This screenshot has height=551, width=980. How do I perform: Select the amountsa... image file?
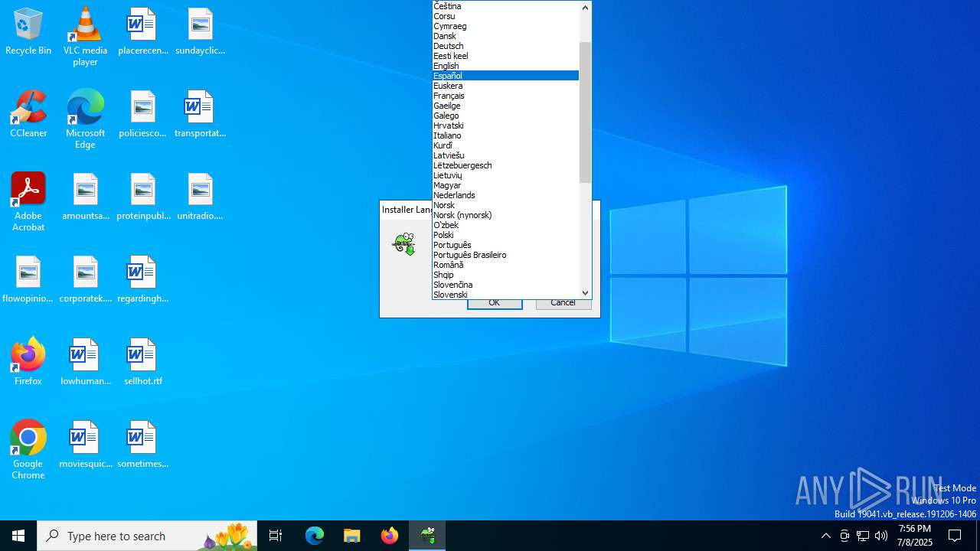pyautogui.click(x=85, y=197)
